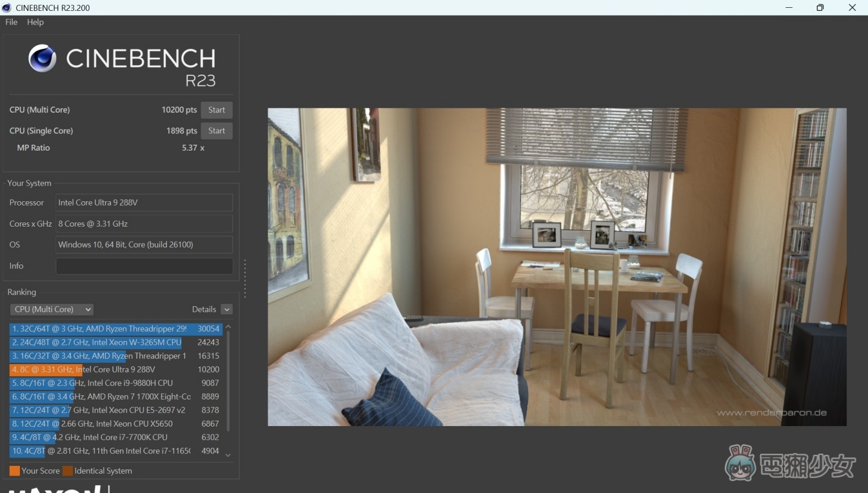Click the ranking list scroll-down arrow
The image size is (868, 493).
228,455
